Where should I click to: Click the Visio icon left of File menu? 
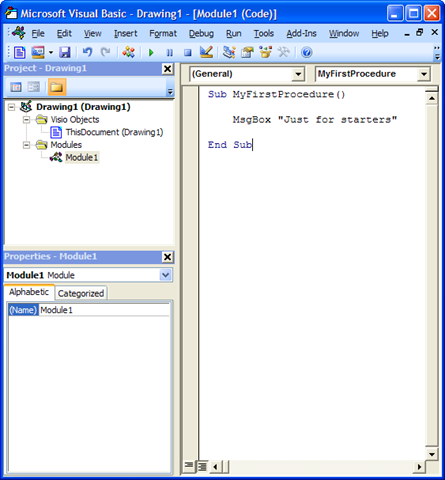click(18, 33)
